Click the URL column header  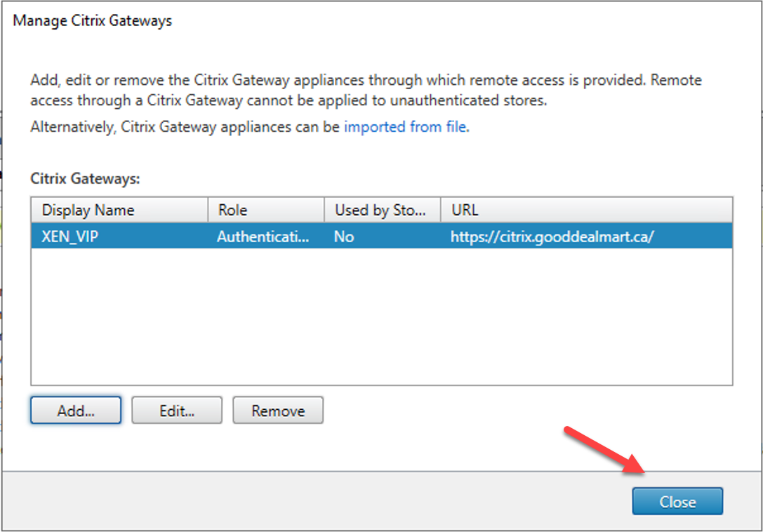465,210
